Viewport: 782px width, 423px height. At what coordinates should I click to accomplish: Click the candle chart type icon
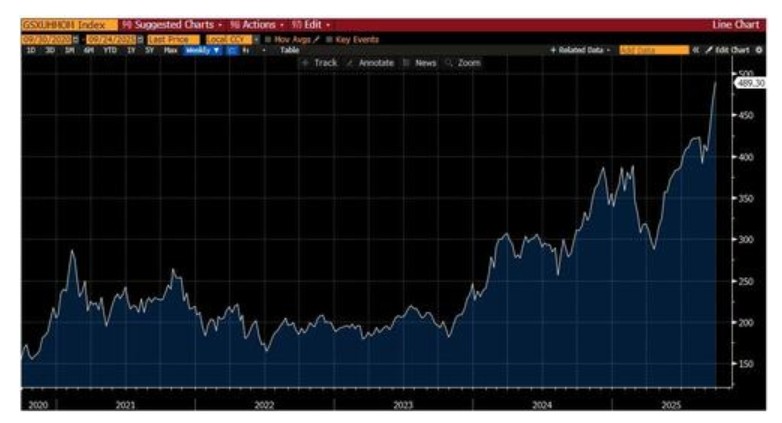(245, 50)
